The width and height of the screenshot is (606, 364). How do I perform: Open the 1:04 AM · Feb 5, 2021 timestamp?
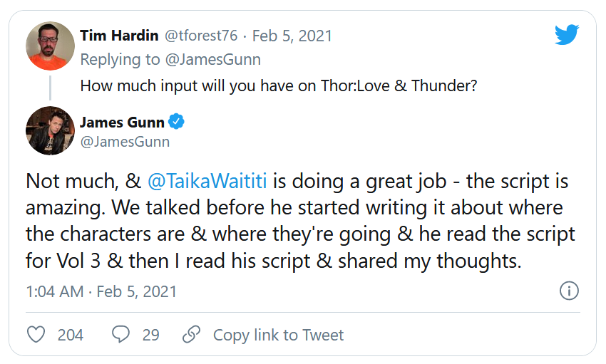pos(101,292)
